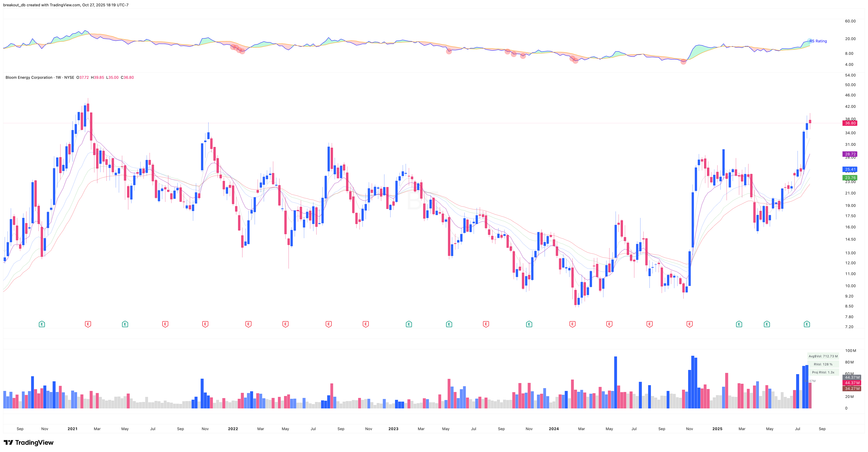Click the earnings marker near the 2022 label
Image resolution: width=868 pixels, height=452 pixels.
pos(248,324)
